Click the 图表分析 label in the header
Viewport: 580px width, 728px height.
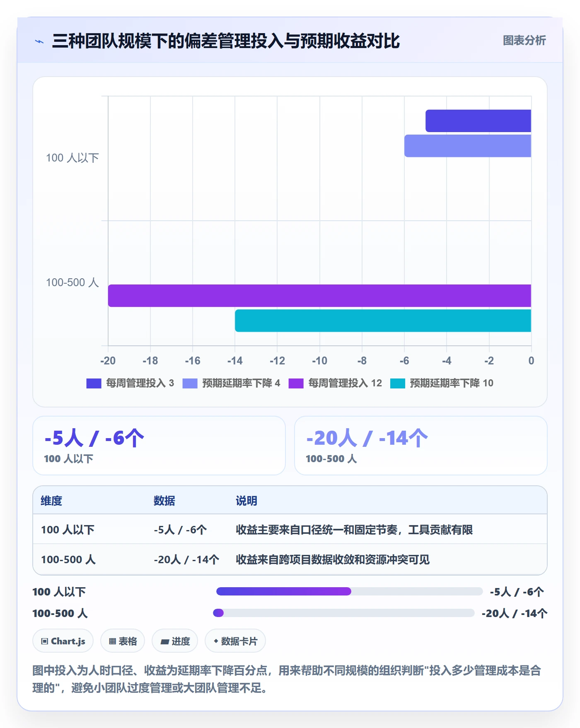(524, 41)
